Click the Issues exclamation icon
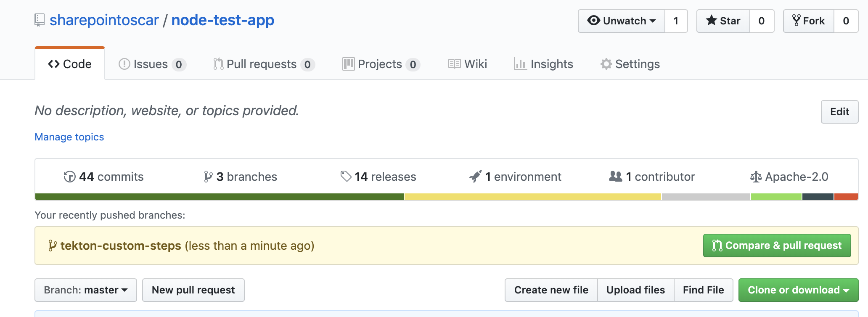 click(124, 64)
